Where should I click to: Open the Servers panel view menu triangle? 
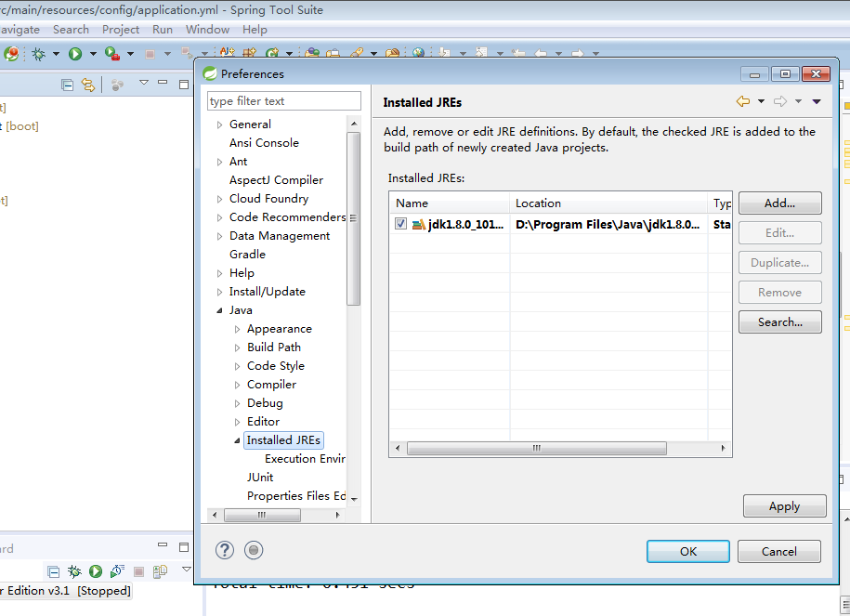[x=187, y=569]
